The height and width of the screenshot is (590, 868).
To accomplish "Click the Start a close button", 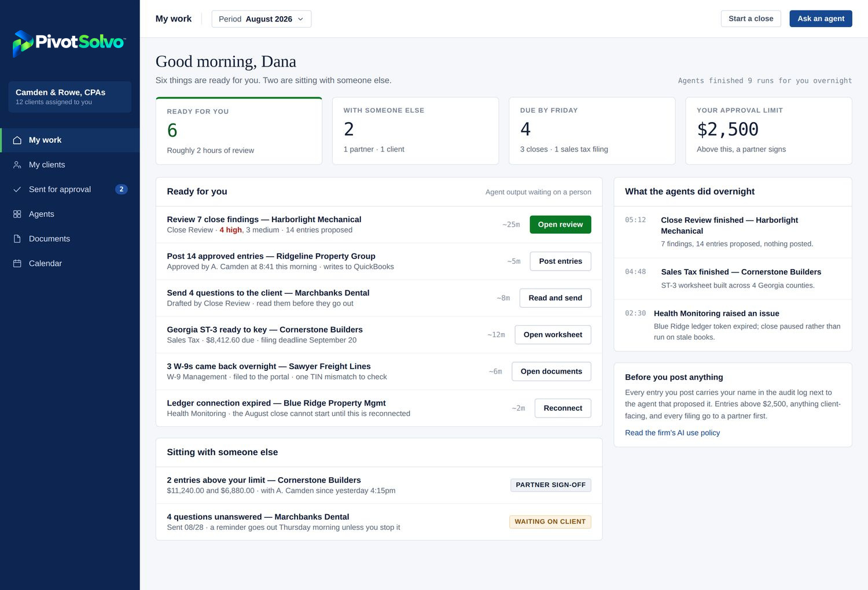I will click(x=751, y=19).
